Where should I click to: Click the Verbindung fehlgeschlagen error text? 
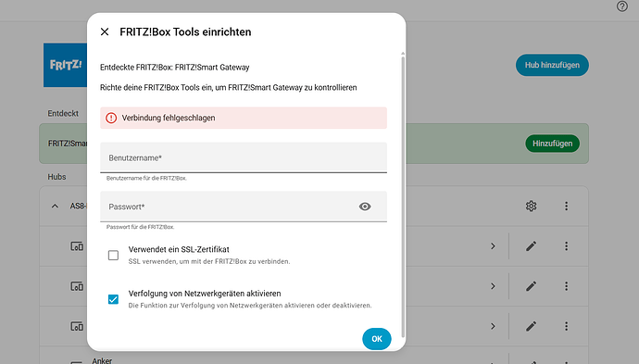[169, 118]
